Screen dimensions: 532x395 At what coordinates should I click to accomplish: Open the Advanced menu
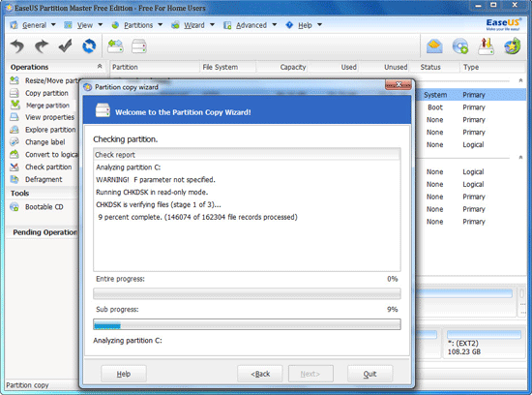coord(251,25)
